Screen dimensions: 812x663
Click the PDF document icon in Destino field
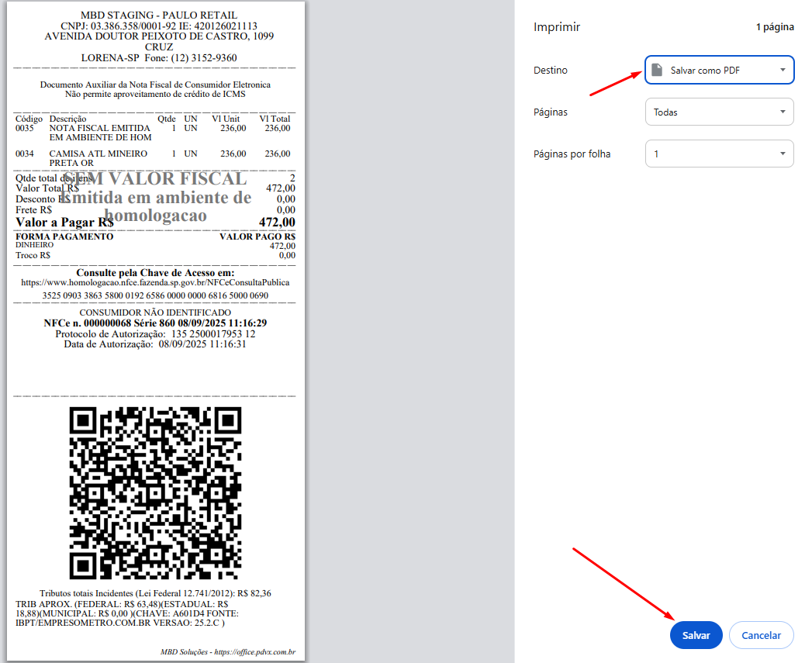click(x=656, y=70)
